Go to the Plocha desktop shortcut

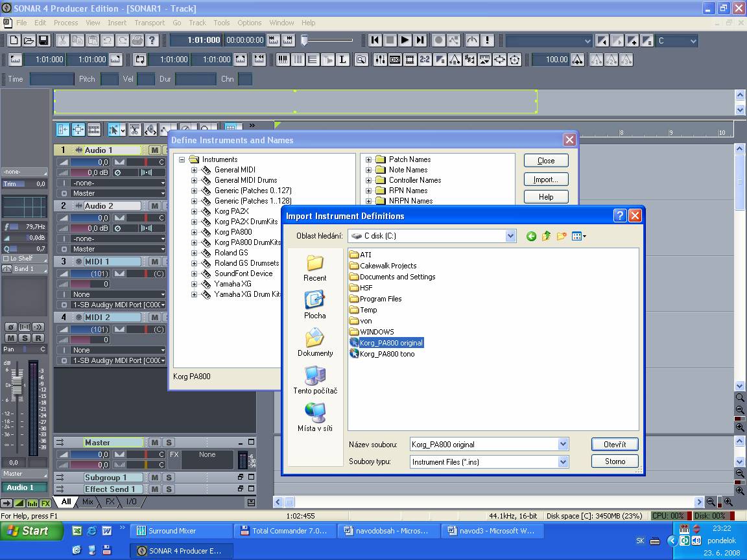[x=315, y=305]
